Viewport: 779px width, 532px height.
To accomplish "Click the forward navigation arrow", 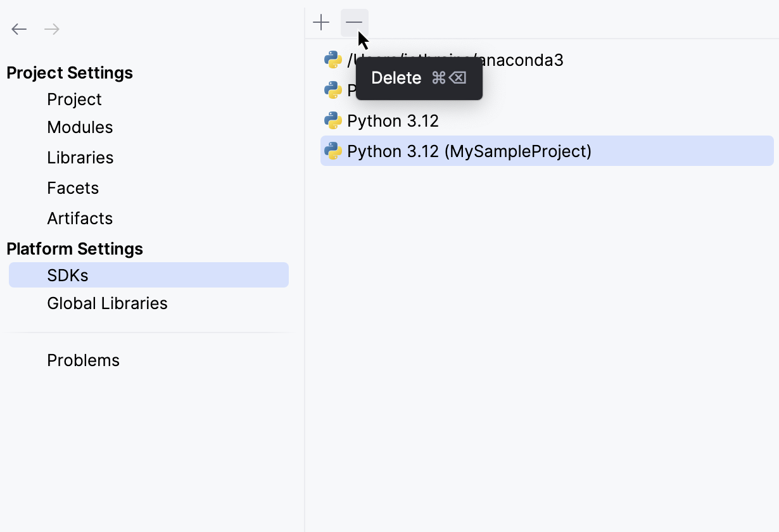I will tap(52, 28).
